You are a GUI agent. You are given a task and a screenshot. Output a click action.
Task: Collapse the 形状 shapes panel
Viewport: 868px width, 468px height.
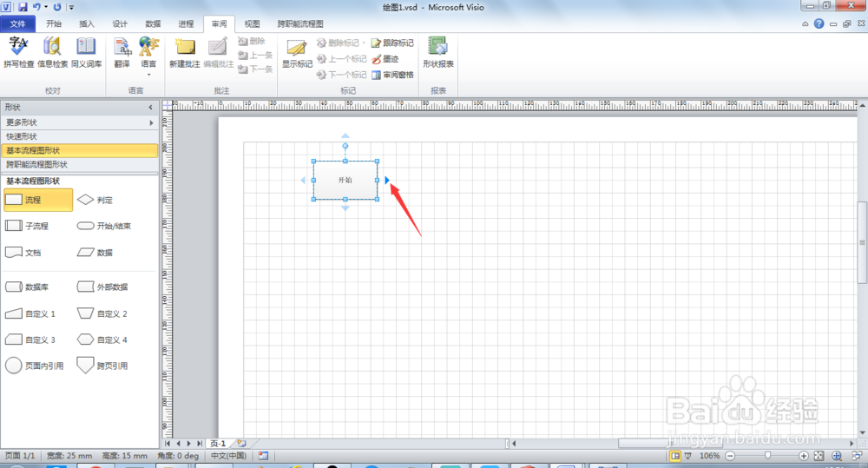(150, 107)
